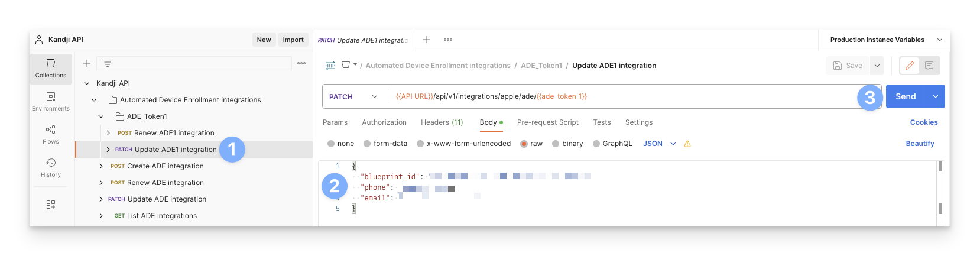This screenshot has width=980, height=256.
Task: Click the JSON warning triangle icon
Action: click(687, 144)
